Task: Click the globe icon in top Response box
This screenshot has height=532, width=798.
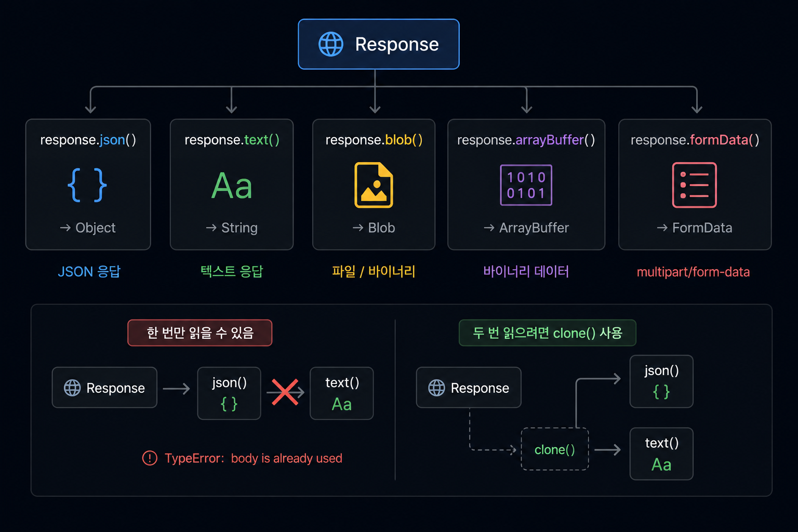Action: (x=331, y=44)
